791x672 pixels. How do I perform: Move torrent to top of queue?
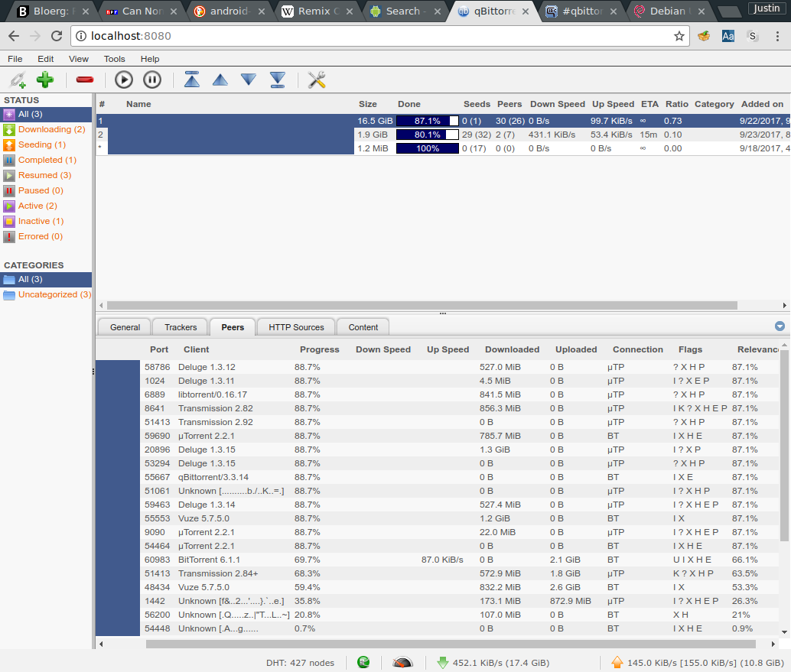point(192,80)
